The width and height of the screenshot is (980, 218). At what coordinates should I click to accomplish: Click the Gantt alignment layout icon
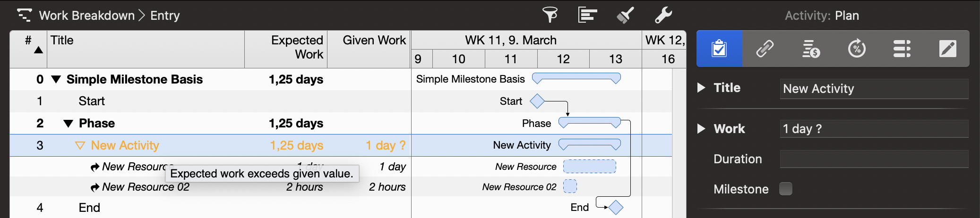(587, 15)
